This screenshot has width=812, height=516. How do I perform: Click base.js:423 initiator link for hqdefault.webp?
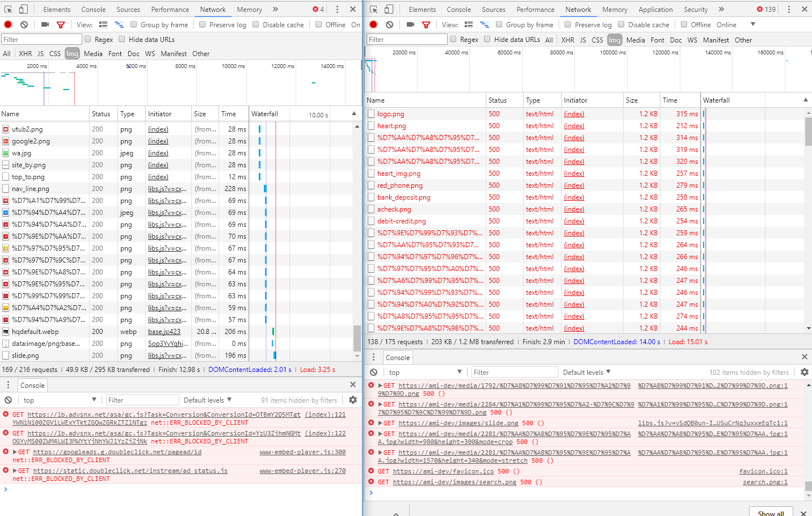164,332
